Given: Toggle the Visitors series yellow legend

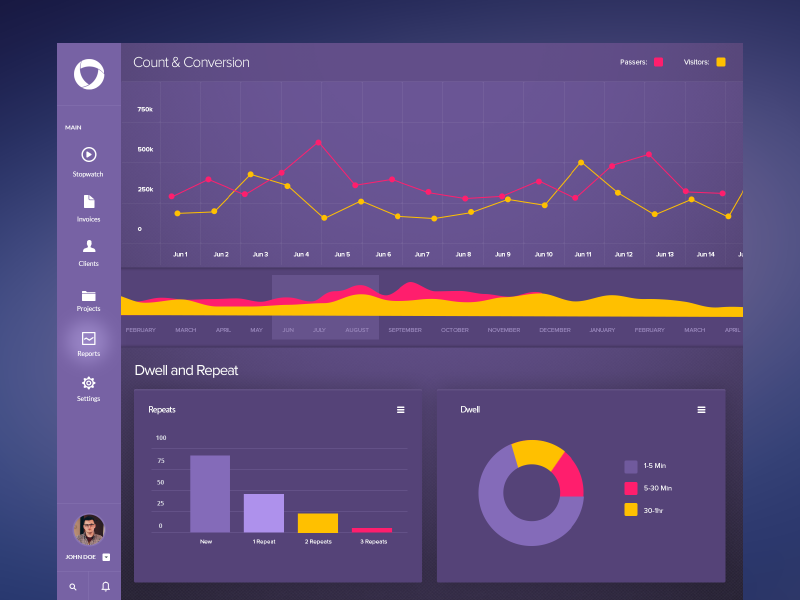Looking at the screenshot, I should click(x=721, y=62).
